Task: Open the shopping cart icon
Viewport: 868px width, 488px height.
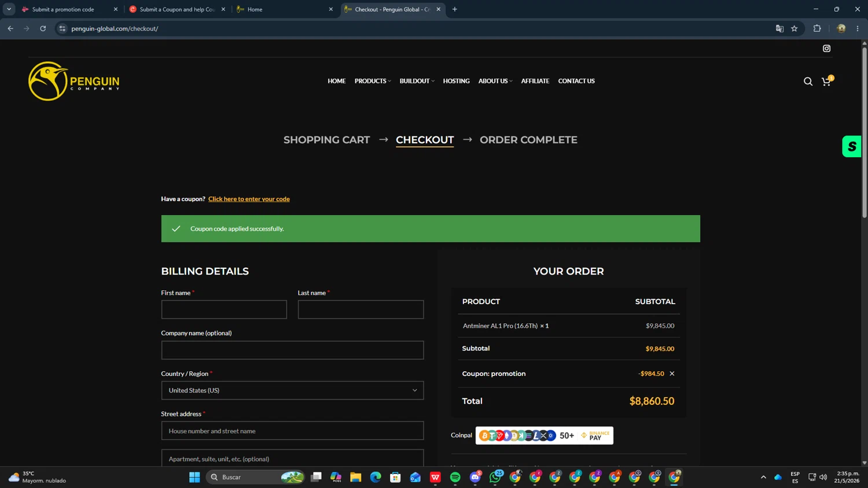Action: [x=826, y=81]
